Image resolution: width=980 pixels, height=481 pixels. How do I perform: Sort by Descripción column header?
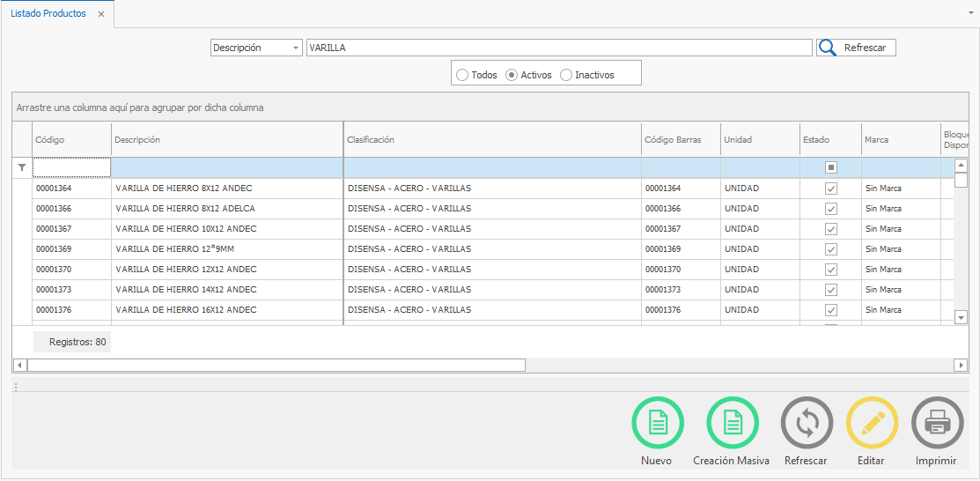[227, 139]
